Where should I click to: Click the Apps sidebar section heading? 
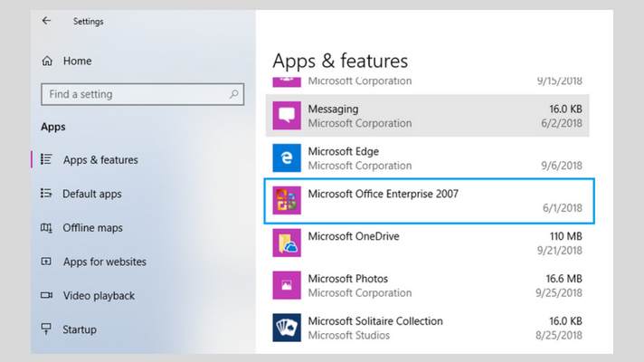click(x=53, y=127)
